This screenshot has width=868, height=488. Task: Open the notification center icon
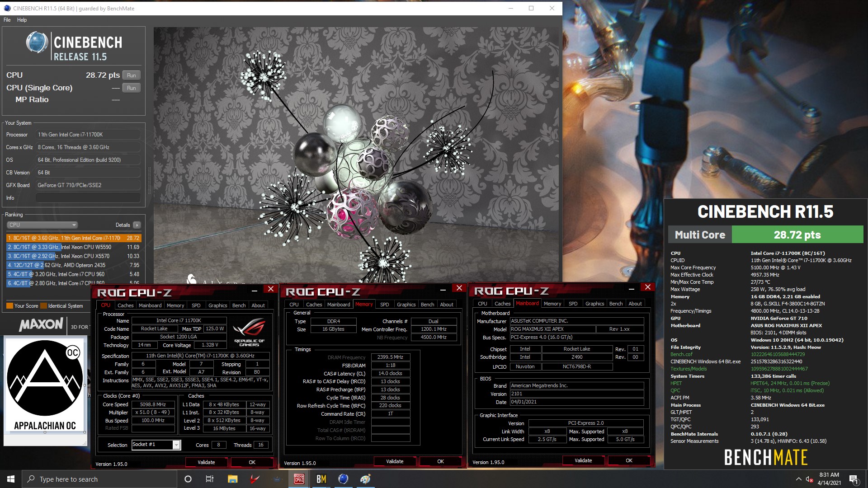[x=854, y=479]
